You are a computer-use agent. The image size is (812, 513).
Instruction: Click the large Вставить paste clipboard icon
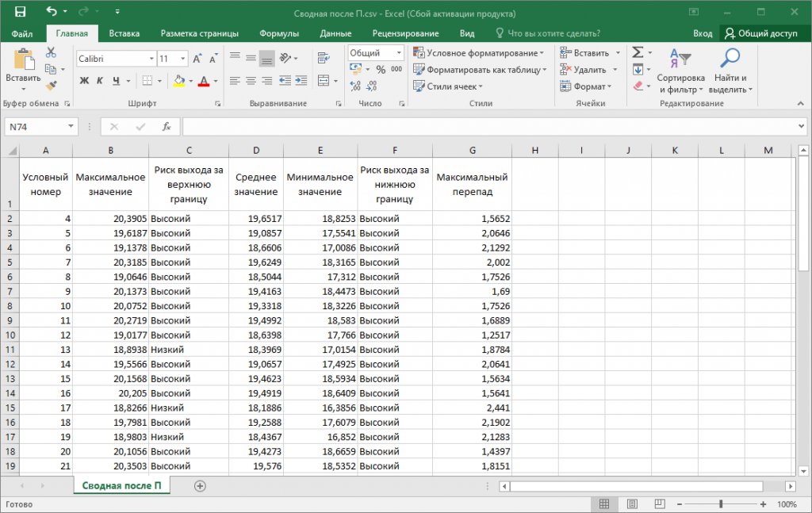[23, 60]
